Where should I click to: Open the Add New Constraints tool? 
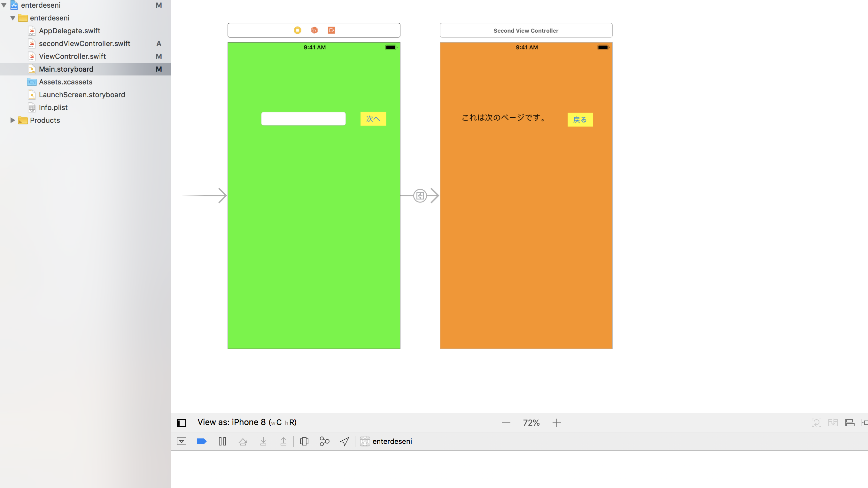(x=864, y=422)
